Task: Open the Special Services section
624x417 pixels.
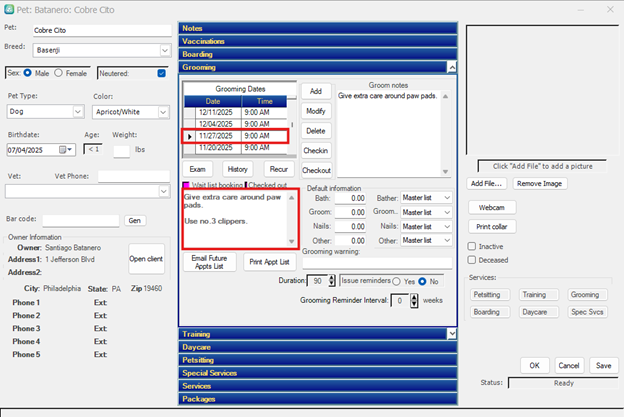Action: (x=318, y=373)
